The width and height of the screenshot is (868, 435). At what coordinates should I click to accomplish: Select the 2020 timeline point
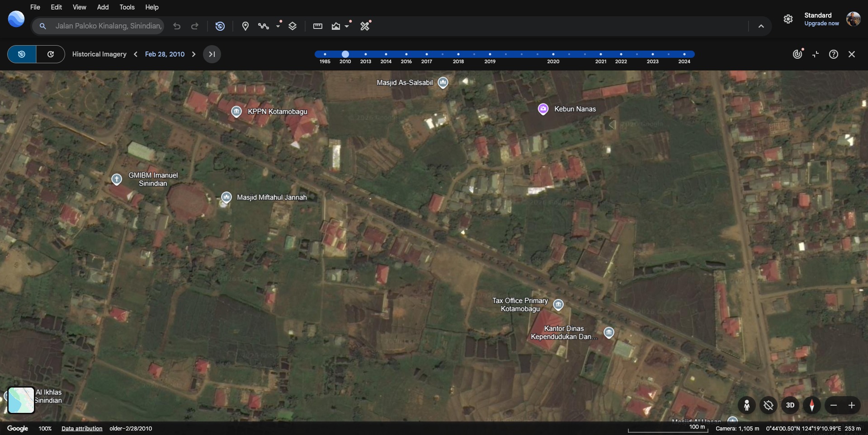tap(553, 54)
